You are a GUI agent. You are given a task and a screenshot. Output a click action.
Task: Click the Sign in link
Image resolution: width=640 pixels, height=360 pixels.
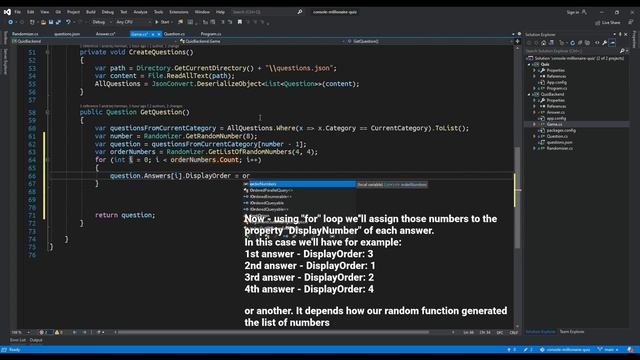pos(573,12)
